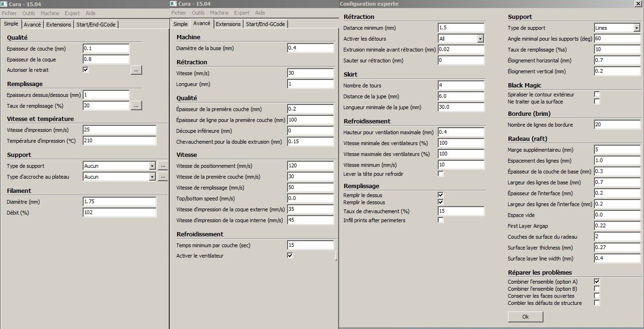Open Machine menu in the leftmost Cura window
The height and width of the screenshot is (329, 644).
click(50, 13)
